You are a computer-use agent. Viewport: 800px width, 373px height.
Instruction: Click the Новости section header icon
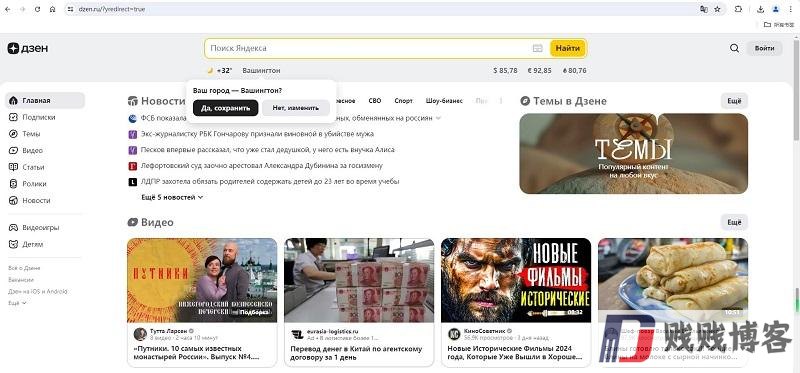(x=133, y=101)
